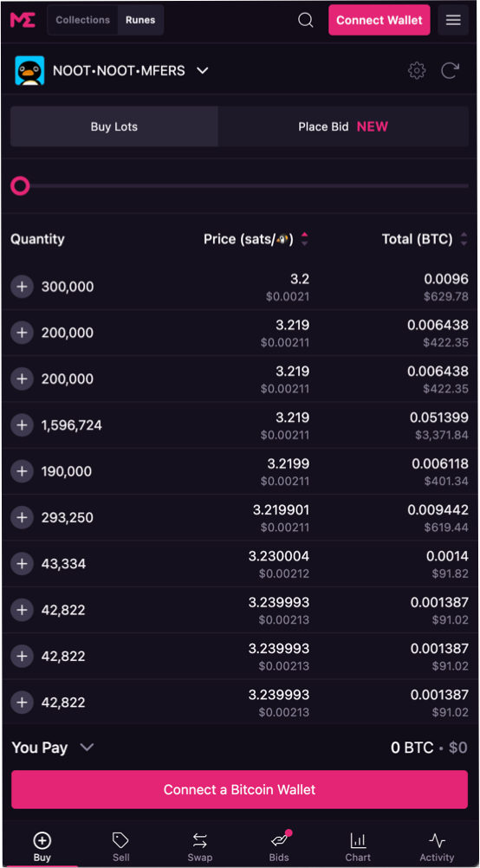
Task: Open the hamburger menu icon
Action: pos(453,20)
